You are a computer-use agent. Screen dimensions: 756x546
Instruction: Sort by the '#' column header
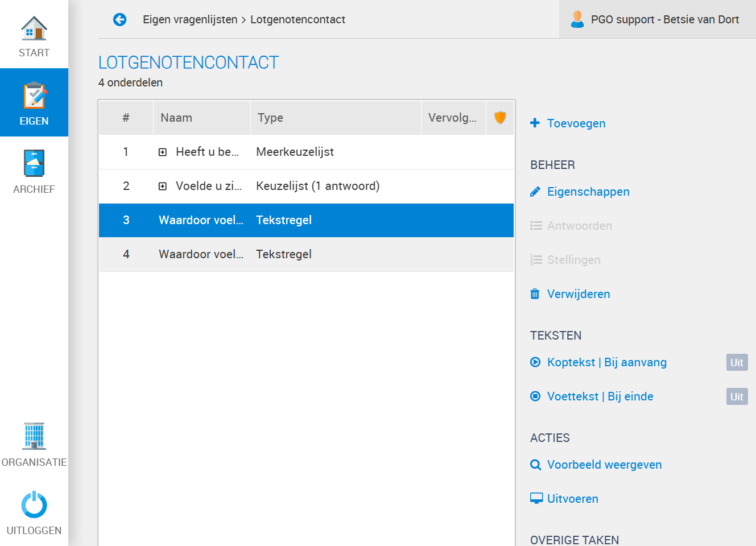tap(126, 118)
